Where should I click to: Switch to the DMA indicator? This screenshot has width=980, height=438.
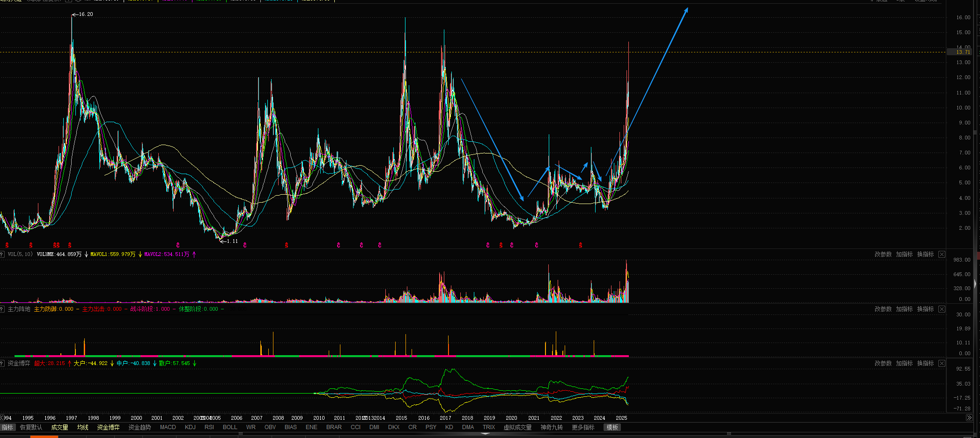click(468, 427)
